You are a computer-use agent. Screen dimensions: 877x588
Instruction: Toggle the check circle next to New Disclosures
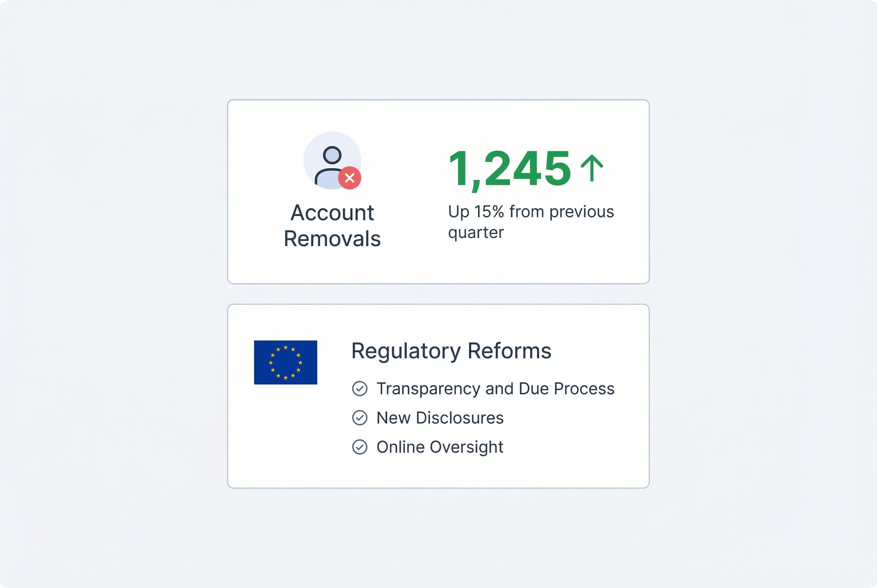[x=359, y=418]
